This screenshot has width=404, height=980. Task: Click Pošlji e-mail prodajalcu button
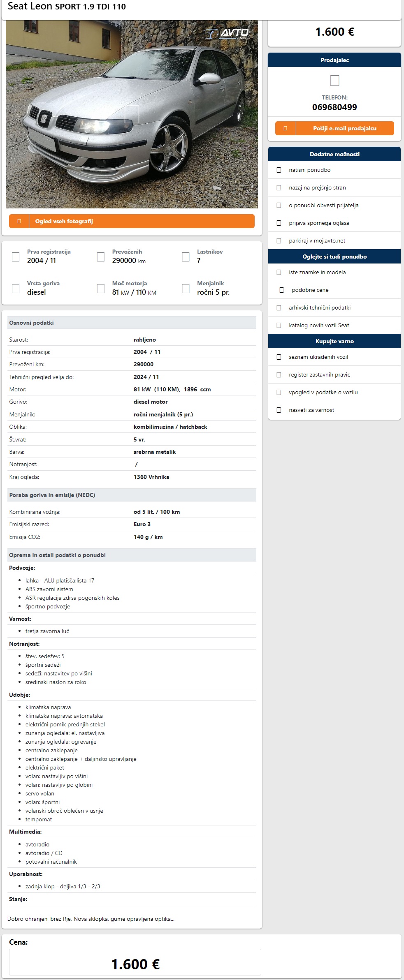pyautogui.click(x=334, y=128)
